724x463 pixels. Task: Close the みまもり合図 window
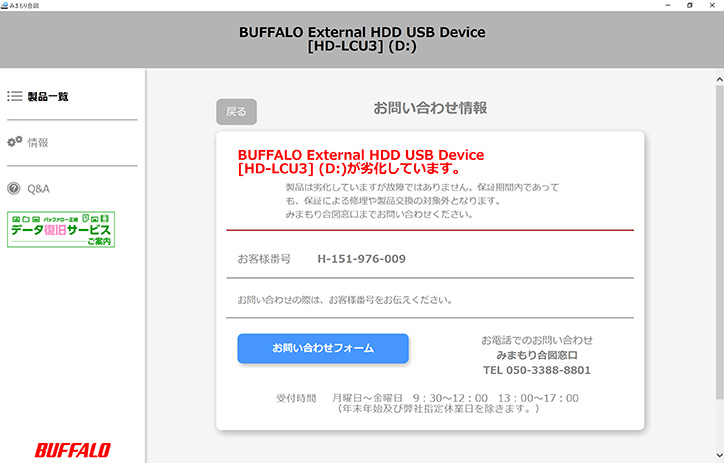pyautogui.click(x=713, y=5)
